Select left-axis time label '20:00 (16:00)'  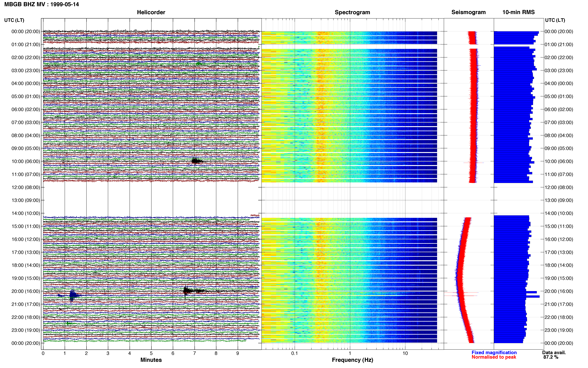tap(26, 291)
